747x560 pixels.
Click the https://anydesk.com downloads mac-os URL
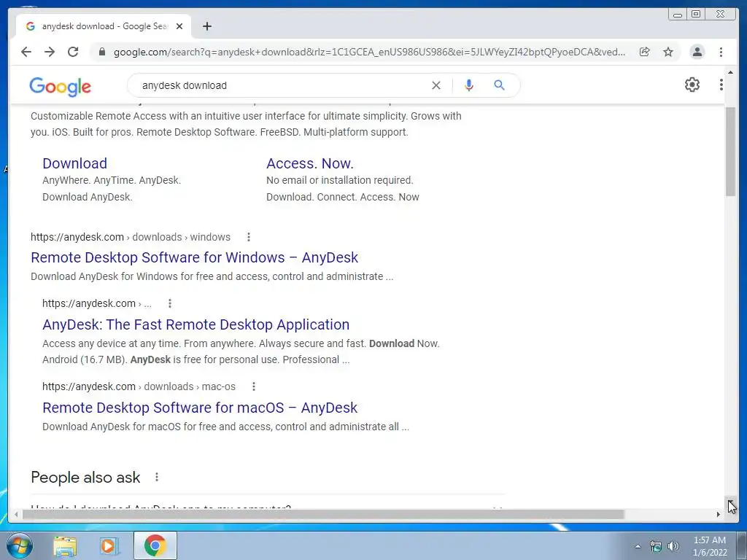point(139,386)
